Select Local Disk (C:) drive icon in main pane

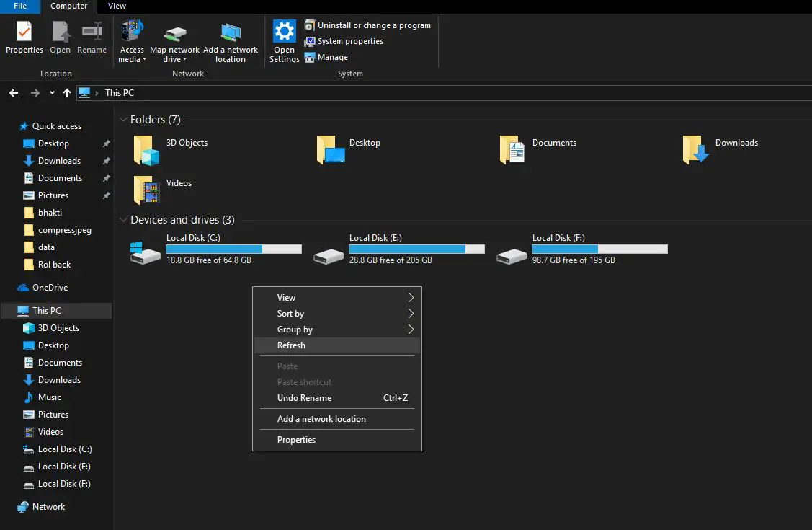pyautogui.click(x=145, y=253)
